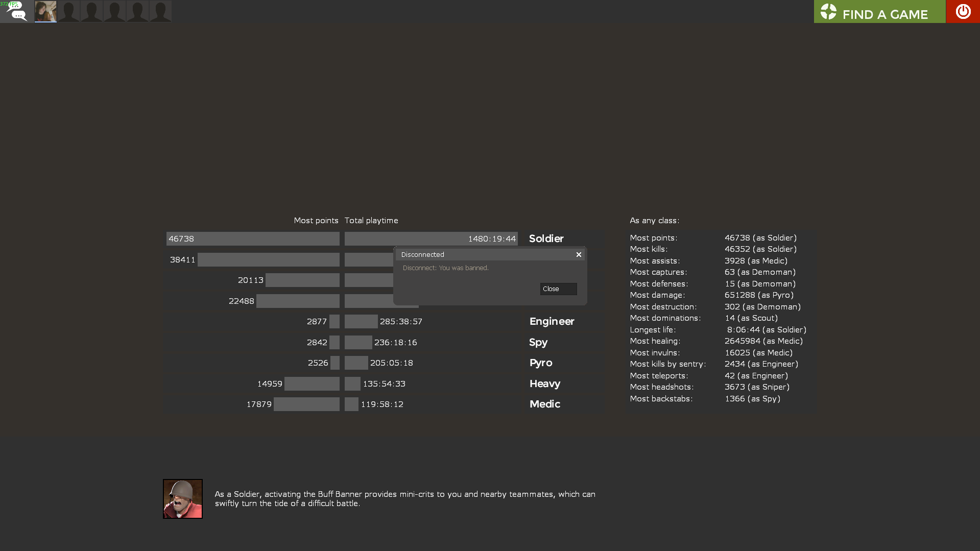Select the Engineer class row label
Screen dimensions: 980x551
552,321
